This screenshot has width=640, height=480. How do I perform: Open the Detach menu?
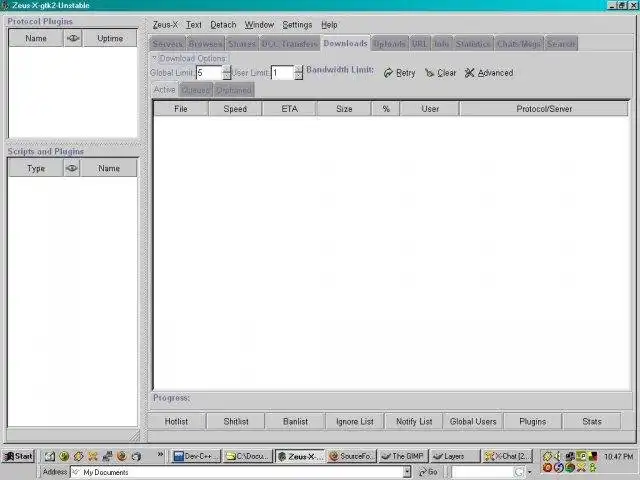[223, 25]
